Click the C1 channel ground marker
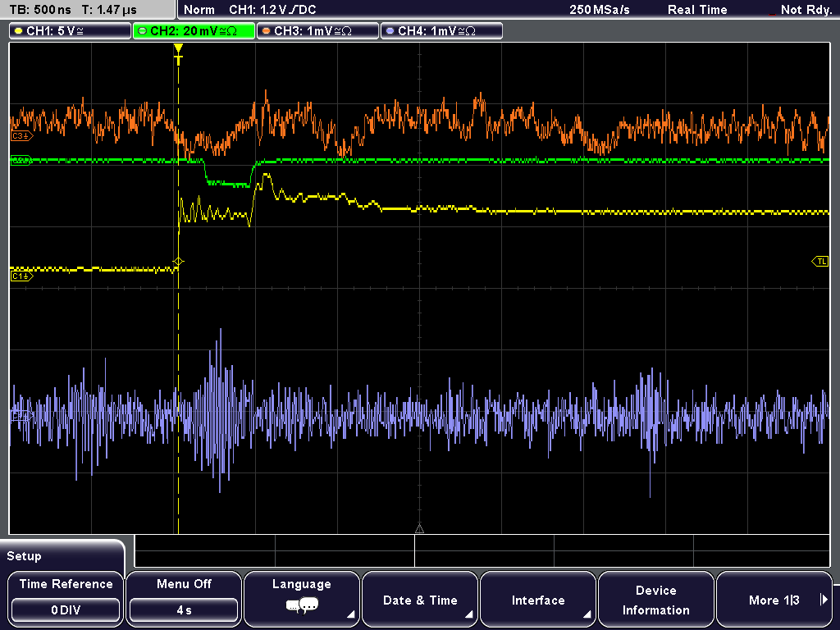 tap(21, 276)
